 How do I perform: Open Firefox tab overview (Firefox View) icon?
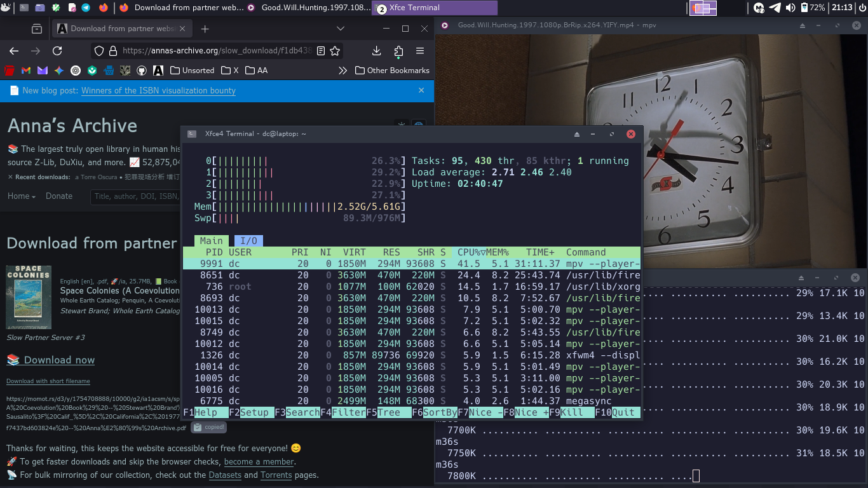37,29
